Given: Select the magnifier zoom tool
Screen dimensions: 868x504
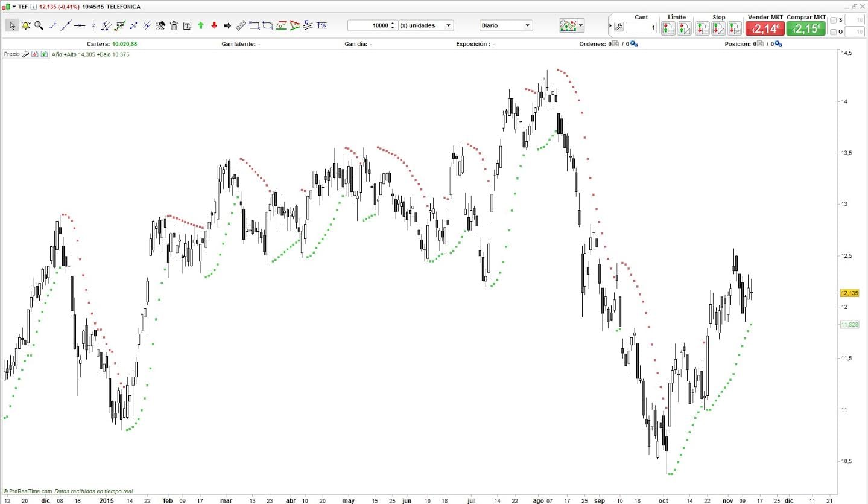Looking at the screenshot, I should (39, 25).
